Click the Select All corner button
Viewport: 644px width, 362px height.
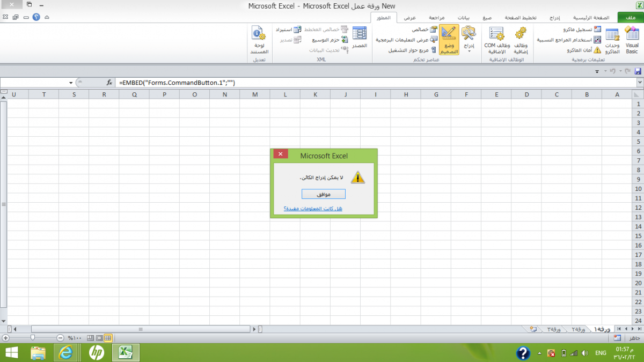pyautogui.click(x=638, y=94)
